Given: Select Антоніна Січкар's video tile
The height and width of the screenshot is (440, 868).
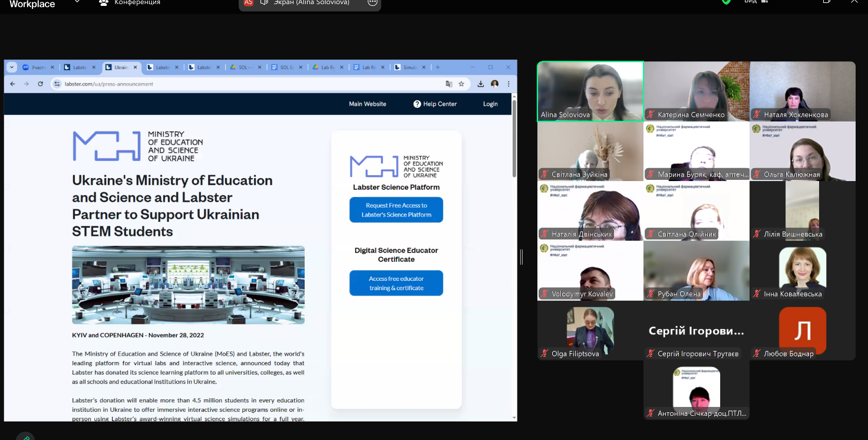Looking at the screenshot, I should pos(697,390).
